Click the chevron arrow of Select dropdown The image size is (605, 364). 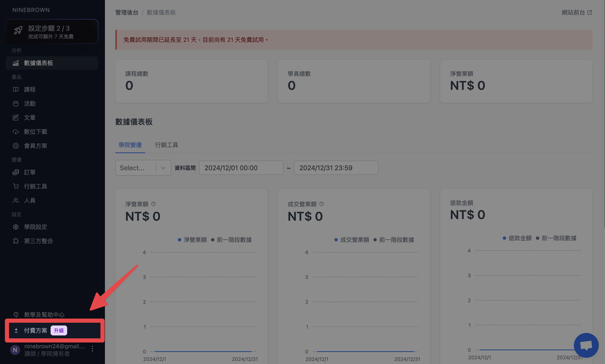[163, 168]
